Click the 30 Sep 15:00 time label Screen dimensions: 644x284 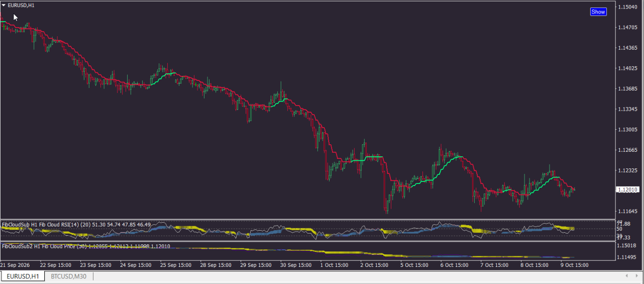coord(296,265)
